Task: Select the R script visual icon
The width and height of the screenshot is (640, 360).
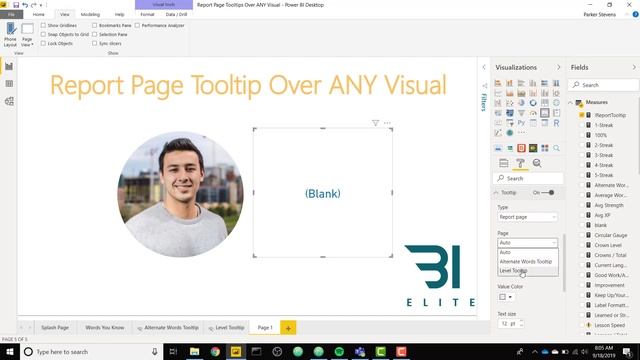Action: click(556, 122)
